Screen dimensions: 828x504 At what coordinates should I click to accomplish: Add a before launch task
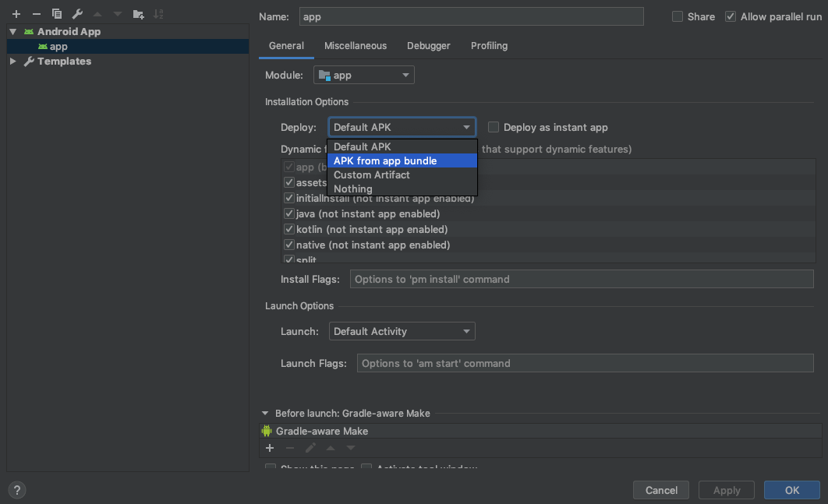tap(270, 448)
